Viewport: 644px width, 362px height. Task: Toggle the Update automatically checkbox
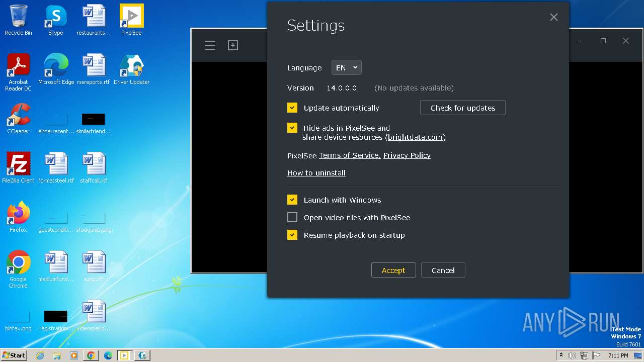point(292,108)
